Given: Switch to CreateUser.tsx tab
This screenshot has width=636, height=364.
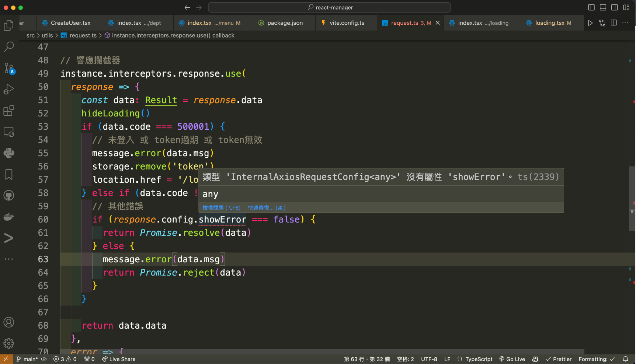Looking at the screenshot, I should click(x=70, y=23).
